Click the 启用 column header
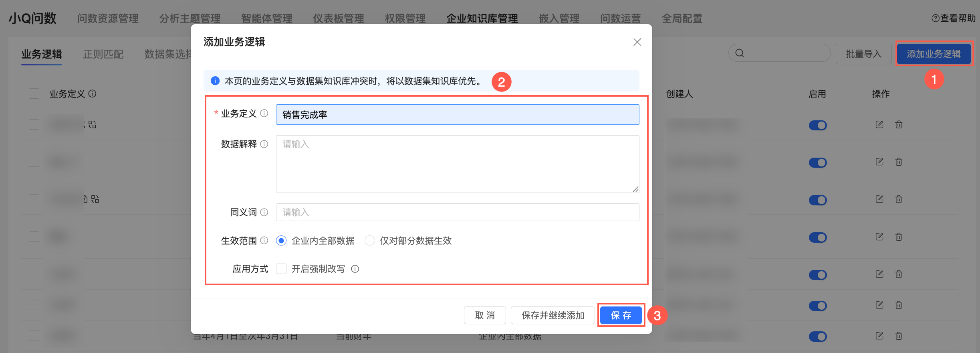Image resolution: width=980 pixels, height=353 pixels. click(817, 94)
